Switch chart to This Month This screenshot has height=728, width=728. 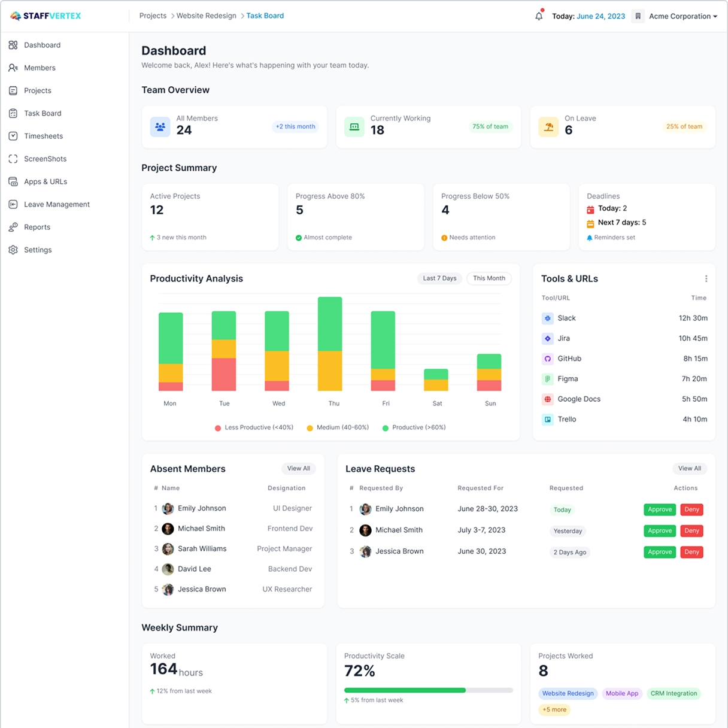pos(489,278)
